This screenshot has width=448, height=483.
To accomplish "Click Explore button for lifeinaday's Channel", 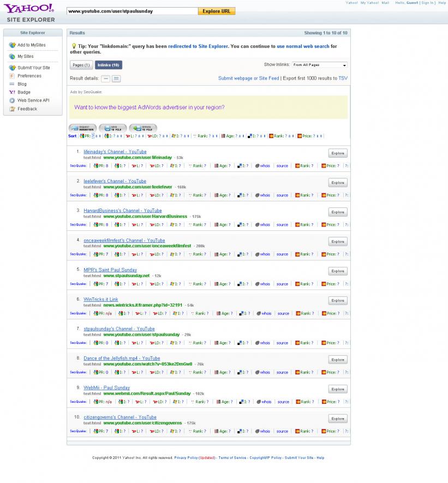I will click(338, 153).
